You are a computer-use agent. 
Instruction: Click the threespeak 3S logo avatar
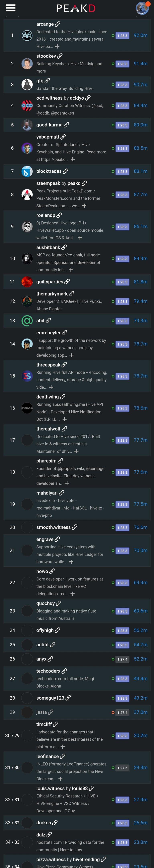tap(27, 376)
